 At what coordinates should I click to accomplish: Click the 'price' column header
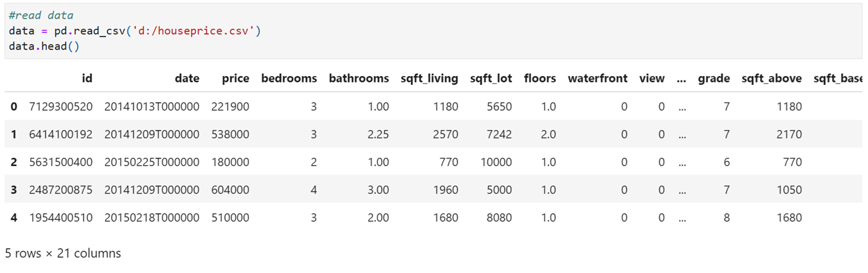pyautogui.click(x=235, y=79)
